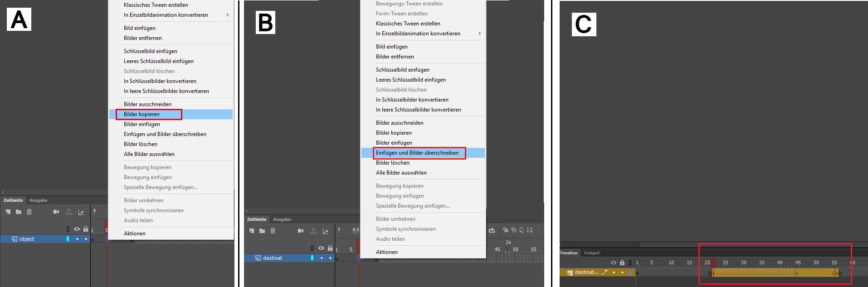Image resolution: width=868 pixels, height=287 pixels.
Task: Toggle lock header for all layers, panel A
Action: (86, 229)
